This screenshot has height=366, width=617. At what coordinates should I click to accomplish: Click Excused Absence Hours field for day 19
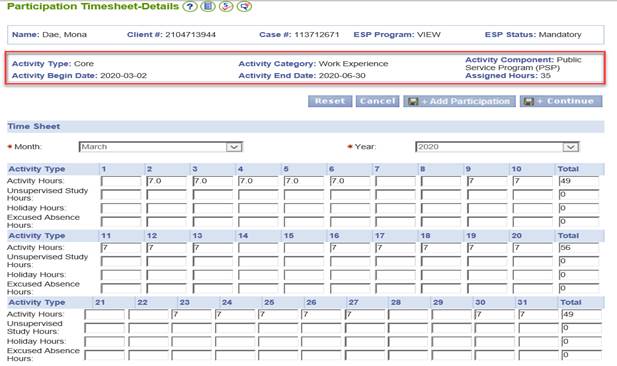487,288
